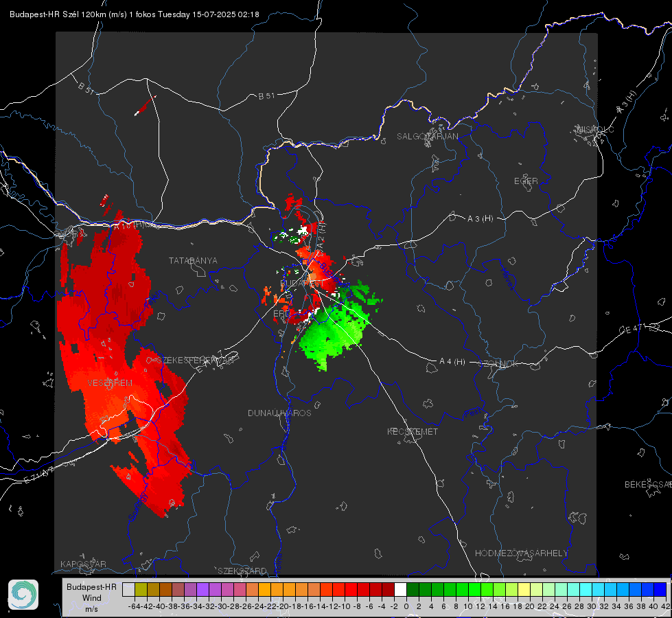Click the BUDAPEST city label
This screenshot has height=618, width=672.
point(302,284)
